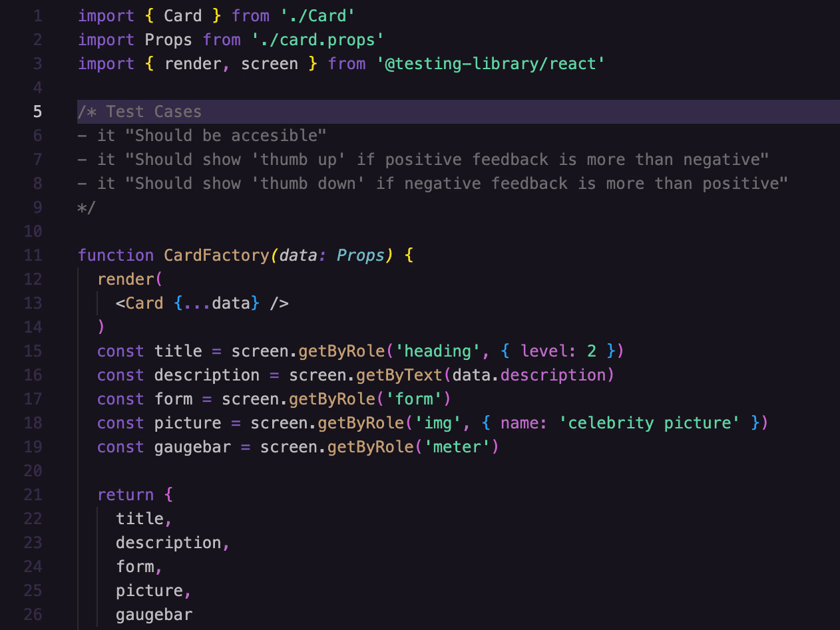Click the getByText method call
This screenshot has width=840, height=630.
click(399, 375)
